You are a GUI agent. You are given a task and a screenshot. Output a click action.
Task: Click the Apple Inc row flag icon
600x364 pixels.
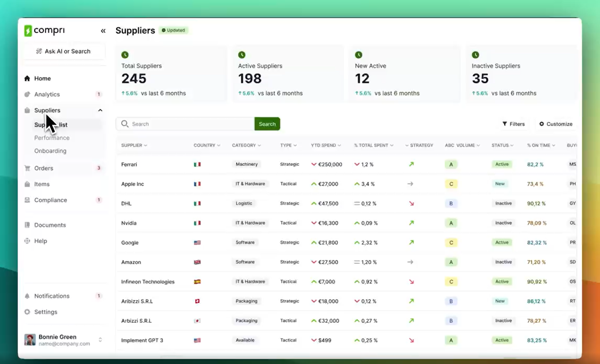click(x=197, y=184)
